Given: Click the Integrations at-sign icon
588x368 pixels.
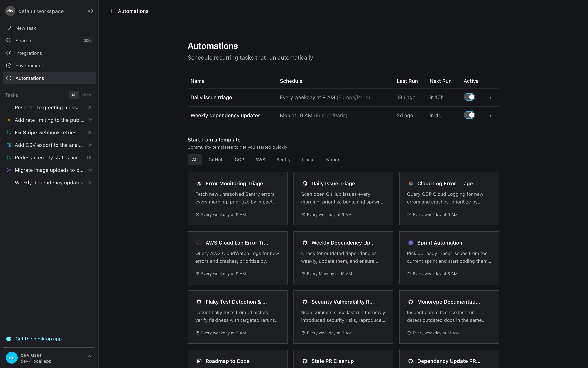Looking at the screenshot, I should point(9,53).
